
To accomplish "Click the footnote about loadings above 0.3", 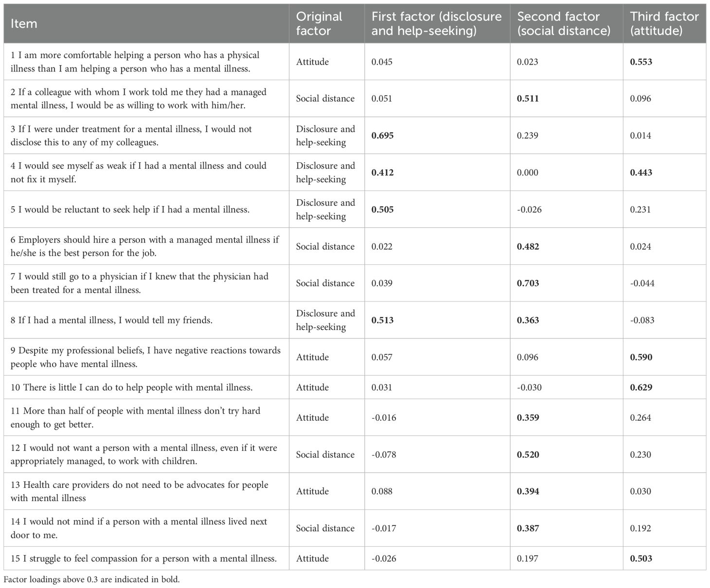I will click(x=91, y=580).
